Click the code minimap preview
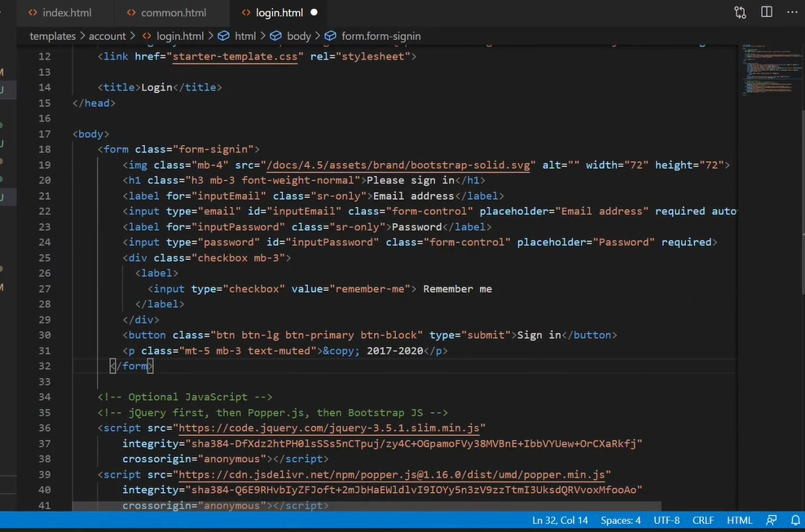 [770, 69]
